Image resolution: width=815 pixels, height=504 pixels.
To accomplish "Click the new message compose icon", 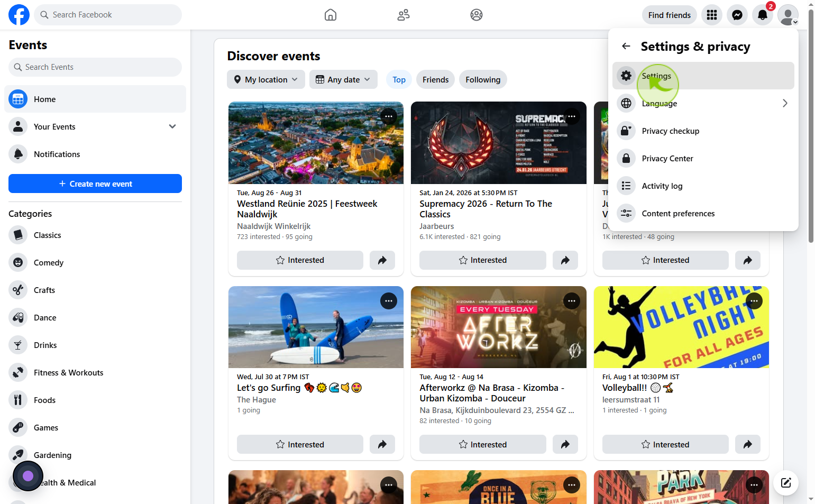I will coord(786,482).
